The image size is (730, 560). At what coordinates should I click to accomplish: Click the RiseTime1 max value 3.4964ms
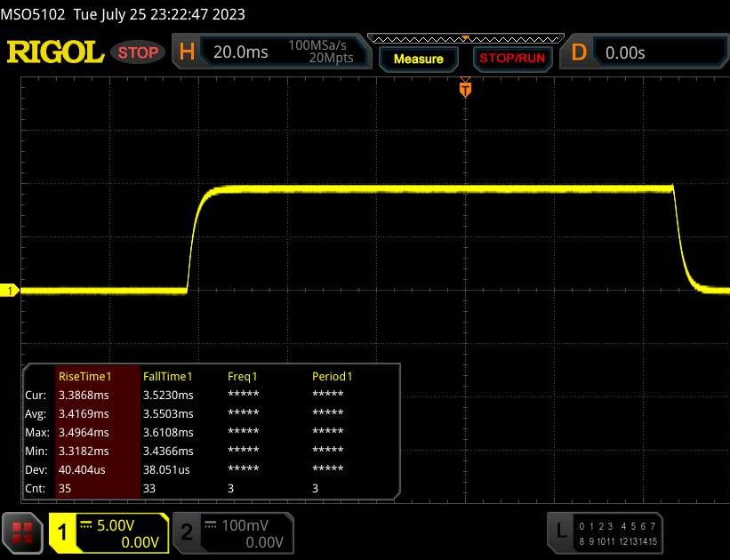point(84,433)
